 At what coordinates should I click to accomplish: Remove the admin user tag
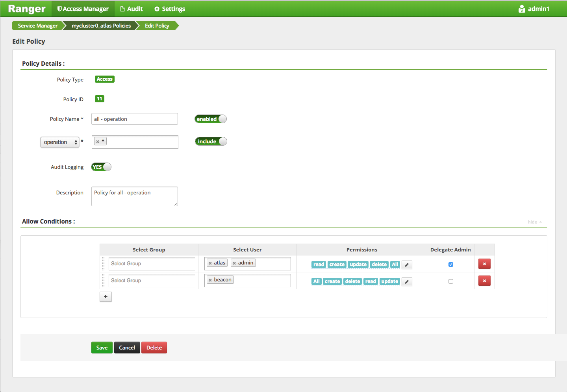tap(234, 263)
